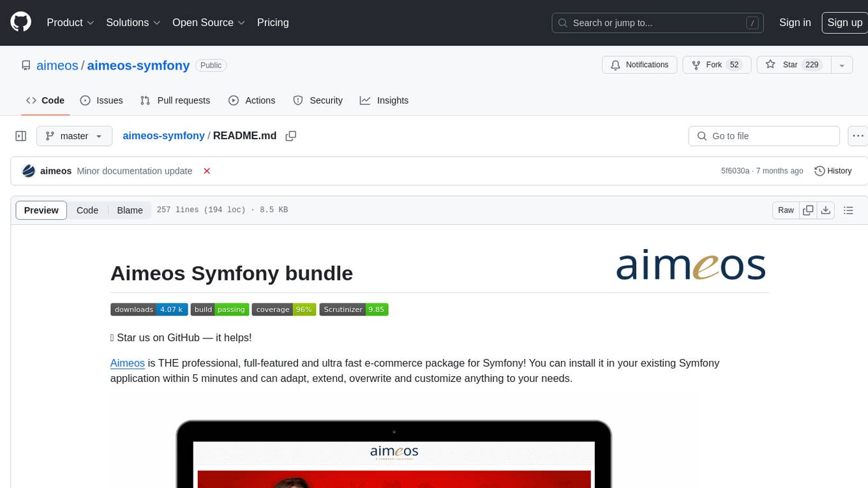Image resolution: width=868 pixels, height=488 pixels.
Task: Open the aimeos commit author avatar
Action: pyautogui.click(x=28, y=171)
